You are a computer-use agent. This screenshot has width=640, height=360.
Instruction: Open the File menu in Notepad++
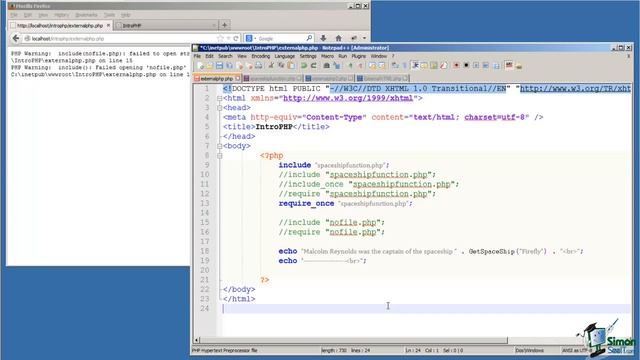pos(198,56)
